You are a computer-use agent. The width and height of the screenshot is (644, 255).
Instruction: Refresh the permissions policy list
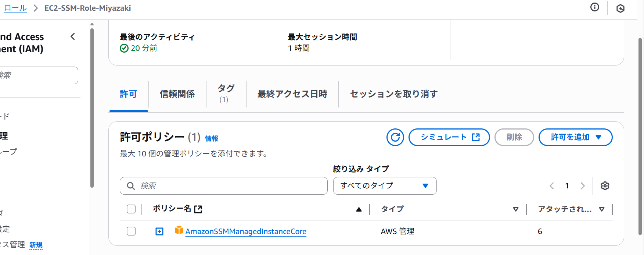tap(395, 137)
